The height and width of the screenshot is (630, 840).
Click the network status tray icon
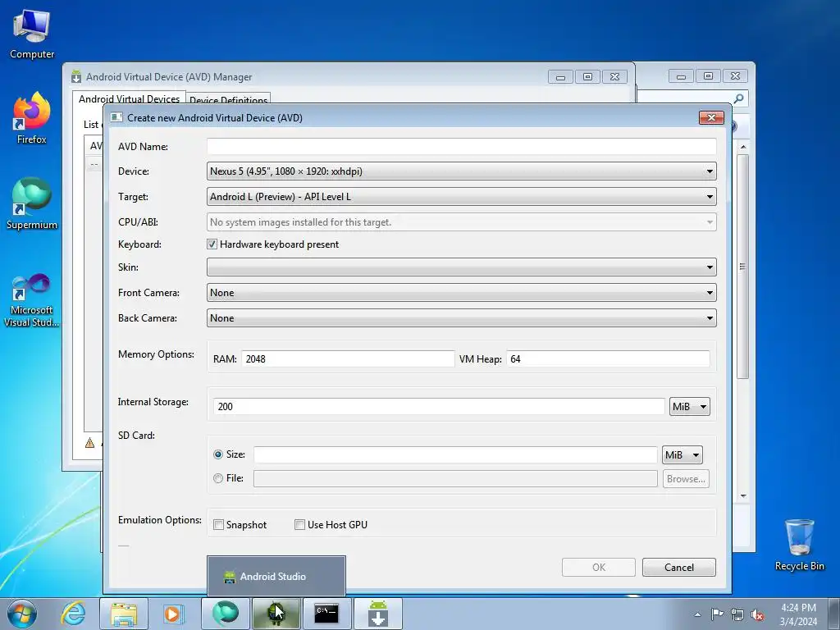737,614
